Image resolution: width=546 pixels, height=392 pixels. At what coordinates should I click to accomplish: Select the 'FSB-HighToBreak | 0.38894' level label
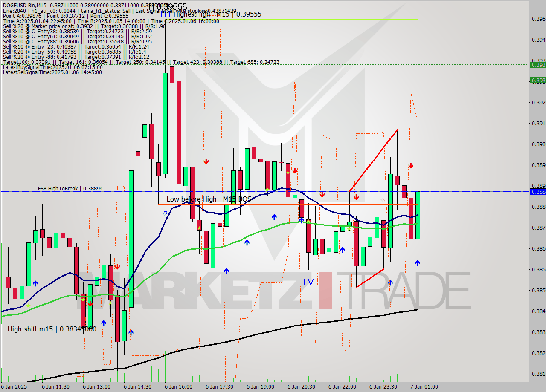[70, 188]
